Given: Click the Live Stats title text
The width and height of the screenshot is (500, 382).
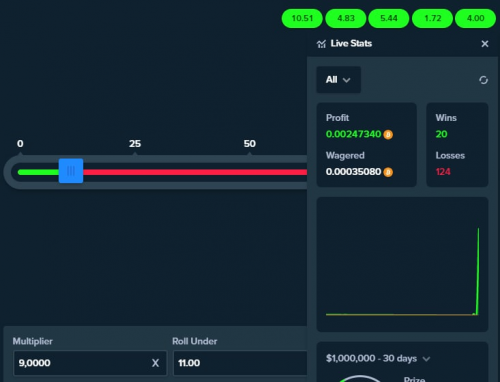Looking at the screenshot, I should pyautogui.click(x=351, y=43).
